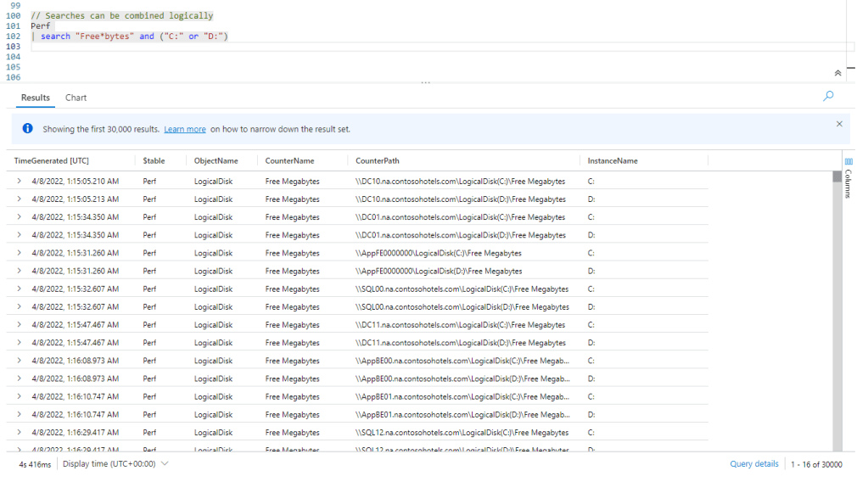Open Query details link
Image resolution: width=868 pixels, height=482 pixels.
click(x=753, y=464)
